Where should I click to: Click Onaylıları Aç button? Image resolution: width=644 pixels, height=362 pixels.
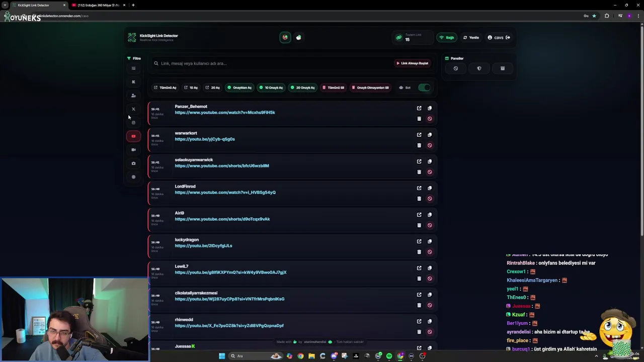(x=239, y=87)
